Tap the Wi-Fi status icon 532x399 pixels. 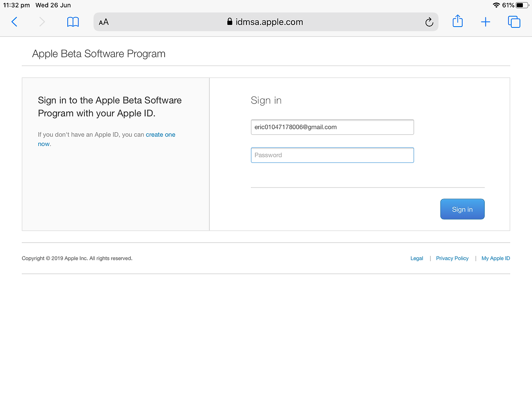[x=496, y=5]
